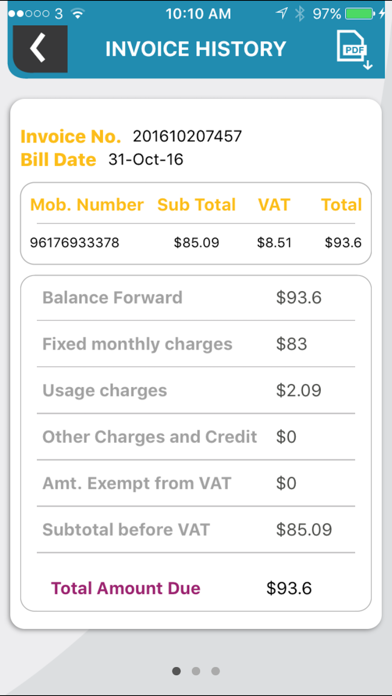Download the invoice as PDF
This screenshot has width=392, height=696.
coord(354,50)
